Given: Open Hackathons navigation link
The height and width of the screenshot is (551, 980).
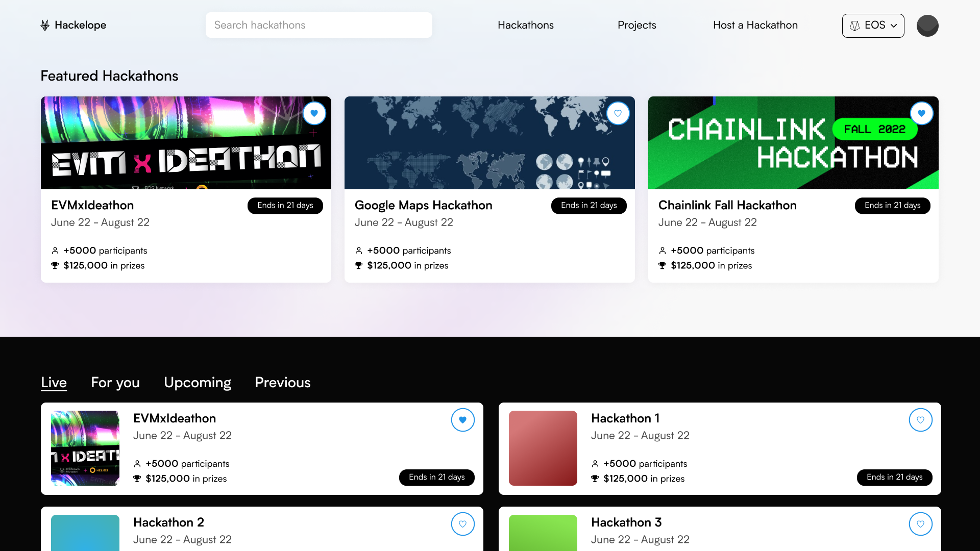Looking at the screenshot, I should click(525, 25).
